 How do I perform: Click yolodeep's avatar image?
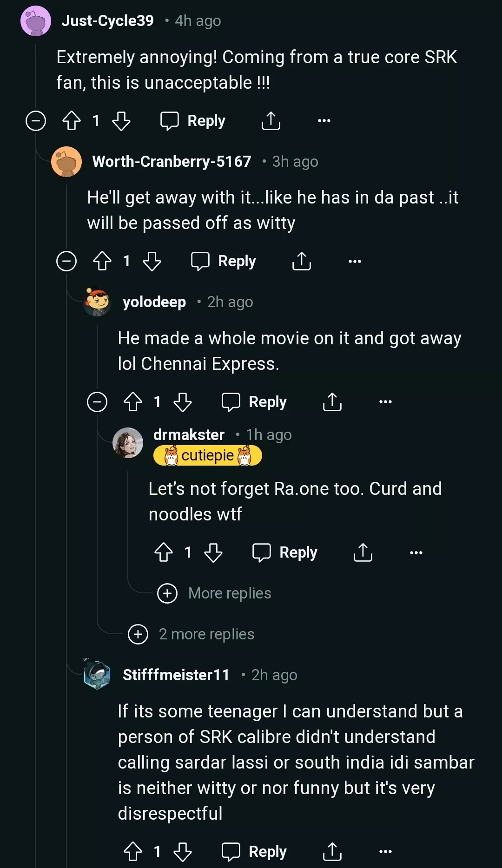[x=98, y=301]
